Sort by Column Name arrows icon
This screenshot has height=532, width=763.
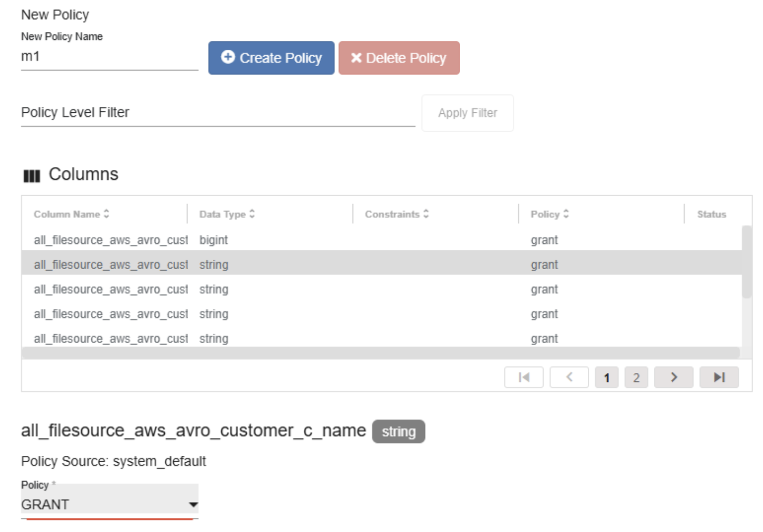tap(107, 214)
